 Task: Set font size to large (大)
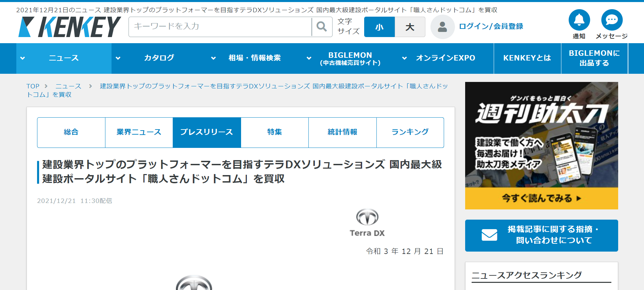410,27
